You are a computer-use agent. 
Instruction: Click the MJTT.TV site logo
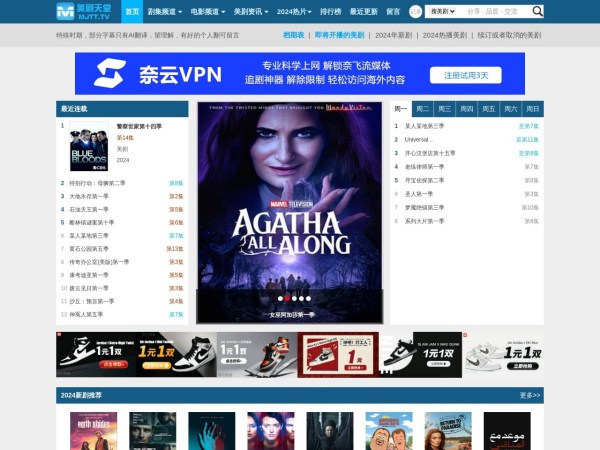[x=83, y=11]
